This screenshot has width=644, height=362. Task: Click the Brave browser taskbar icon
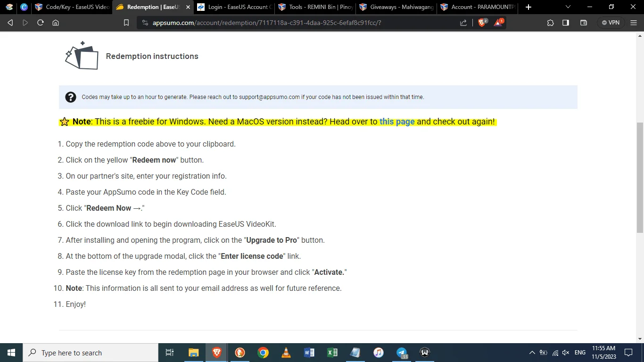click(x=216, y=353)
